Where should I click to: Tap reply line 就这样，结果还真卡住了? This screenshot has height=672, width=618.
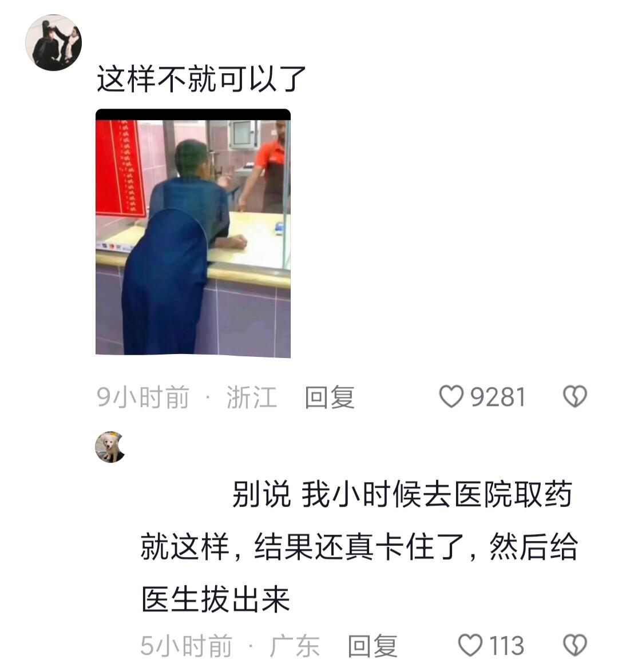[359, 546]
